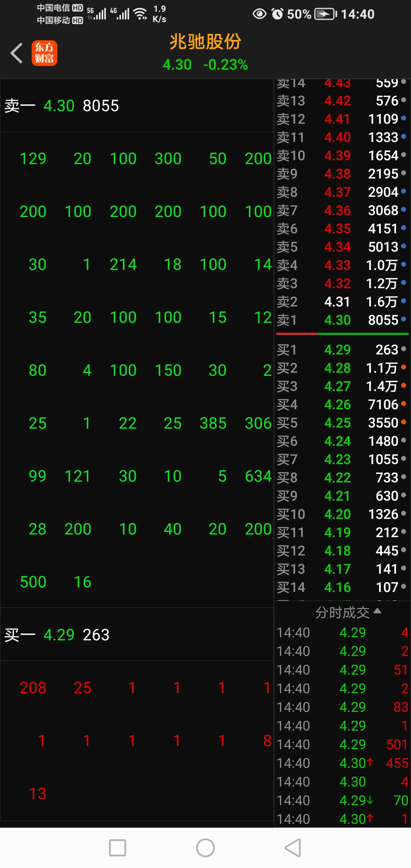The image size is (411, 868).
Task: Tap the trade tick with volume 51
Action: click(342, 670)
